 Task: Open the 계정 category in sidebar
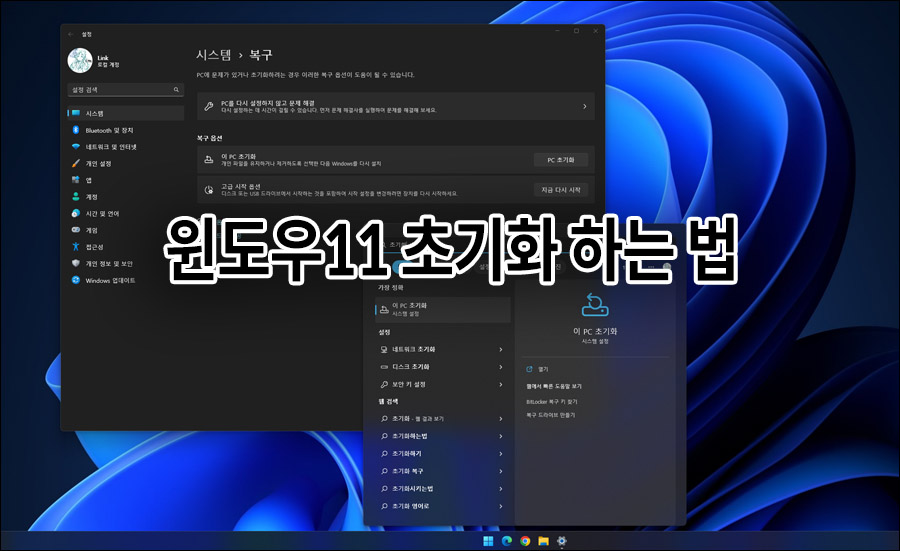tap(126, 197)
